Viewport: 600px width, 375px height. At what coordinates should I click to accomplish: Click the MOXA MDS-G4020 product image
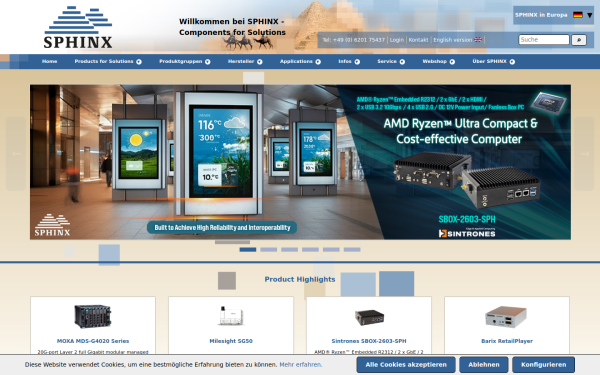[x=93, y=316]
